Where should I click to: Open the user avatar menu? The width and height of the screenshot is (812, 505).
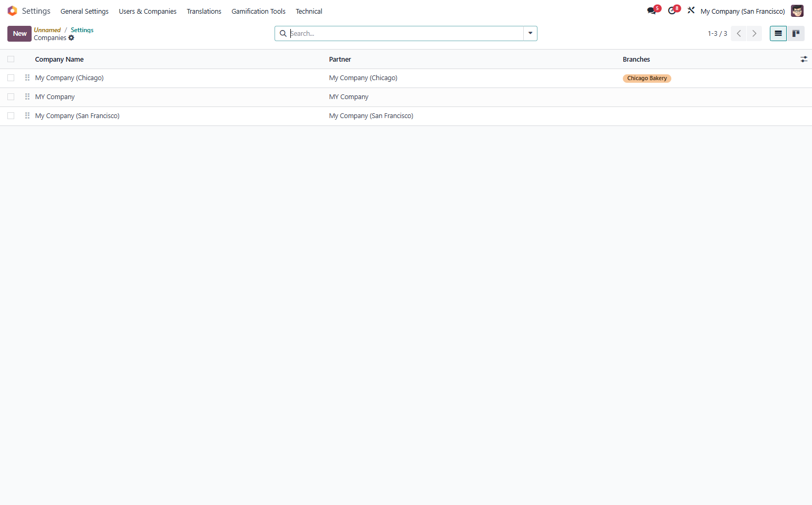tap(797, 11)
